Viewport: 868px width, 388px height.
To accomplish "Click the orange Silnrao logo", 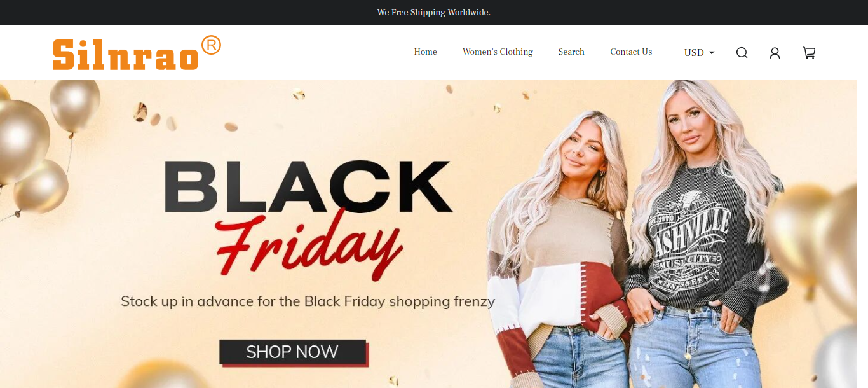I will point(137,53).
